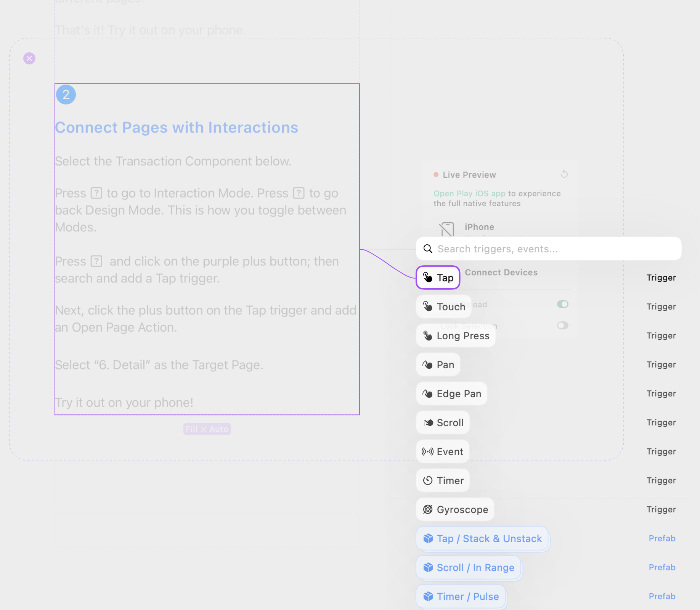The image size is (700, 610).
Task: Click the cube icon of Scroll / In Range
Action: (x=428, y=567)
